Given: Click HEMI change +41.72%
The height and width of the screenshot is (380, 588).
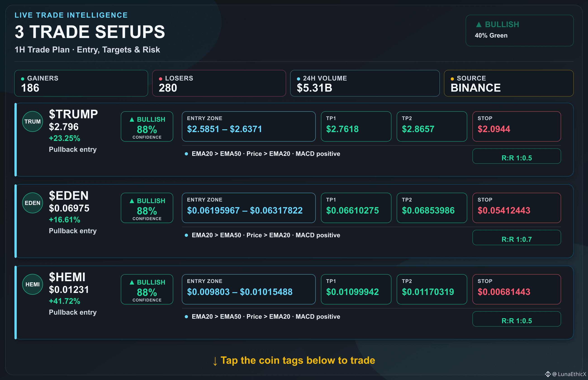Looking at the screenshot, I should 64,301.
